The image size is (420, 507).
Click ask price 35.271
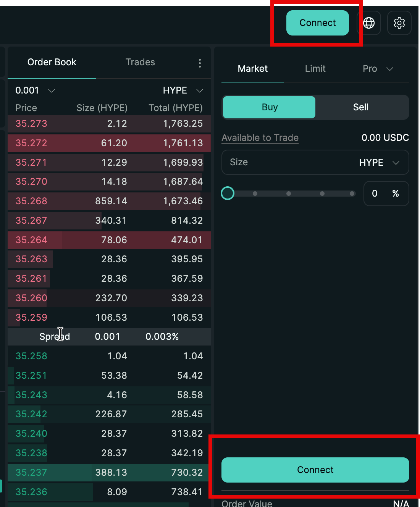(x=31, y=163)
